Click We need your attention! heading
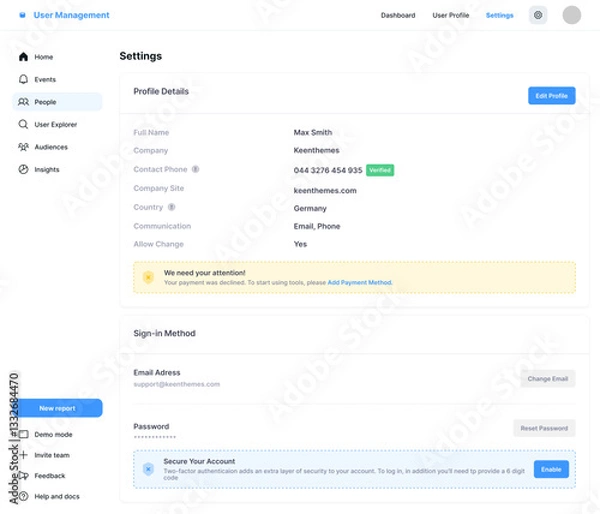This screenshot has width=600, height=514. click(x=204, y=273)
